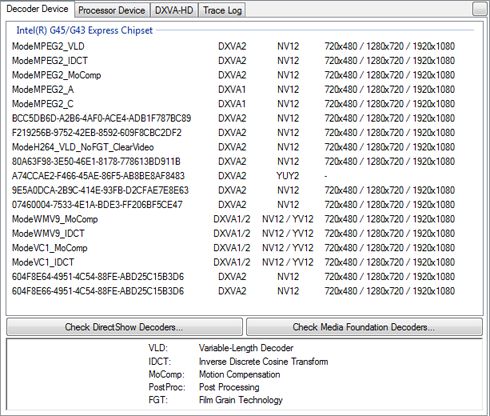
Task: Click Film Grain Technology legend text
Action: pos(241,400)
